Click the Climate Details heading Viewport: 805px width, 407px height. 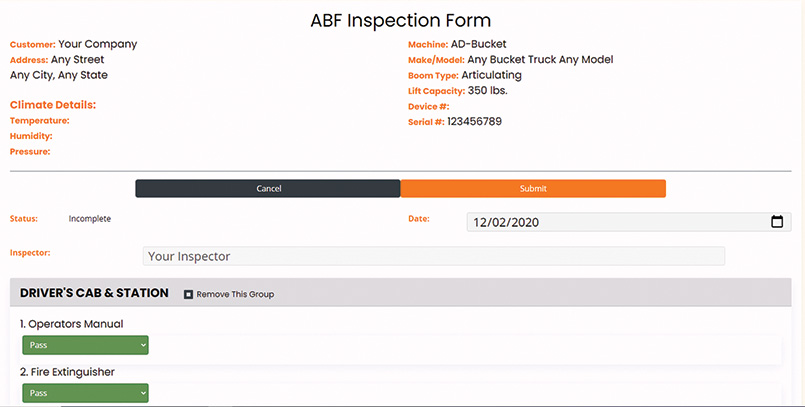coord(53,105)
